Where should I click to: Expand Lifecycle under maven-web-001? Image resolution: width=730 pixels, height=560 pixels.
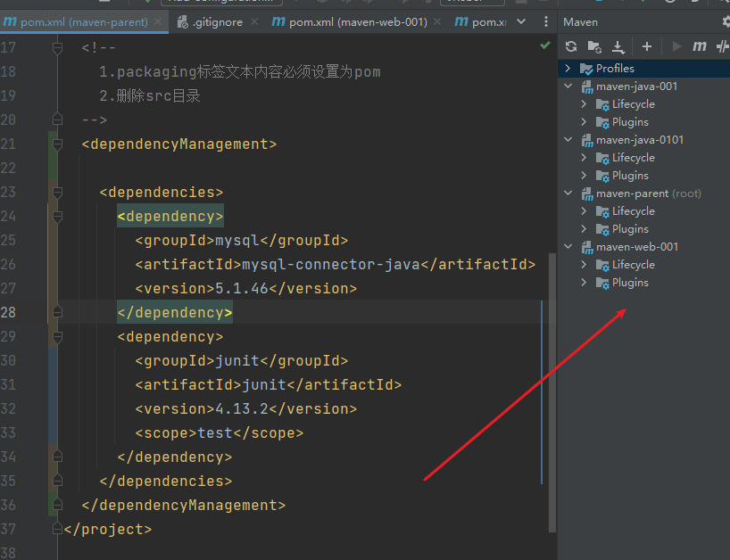[584, 265]
